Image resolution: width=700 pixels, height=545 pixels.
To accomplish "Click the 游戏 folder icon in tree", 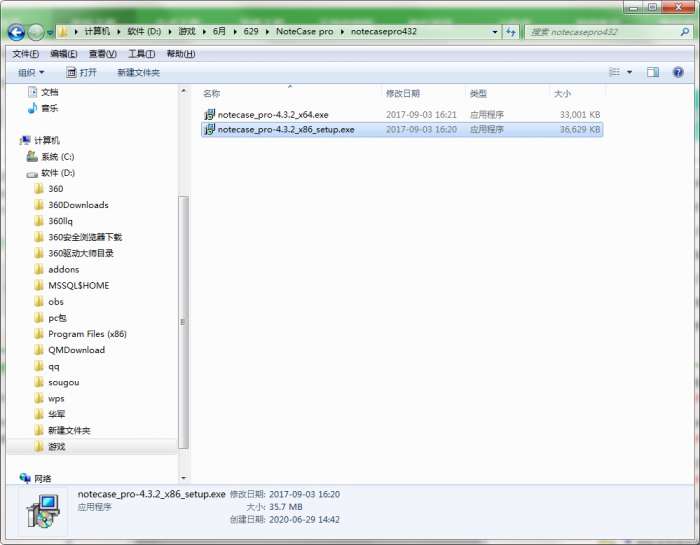I will [39, 446].
